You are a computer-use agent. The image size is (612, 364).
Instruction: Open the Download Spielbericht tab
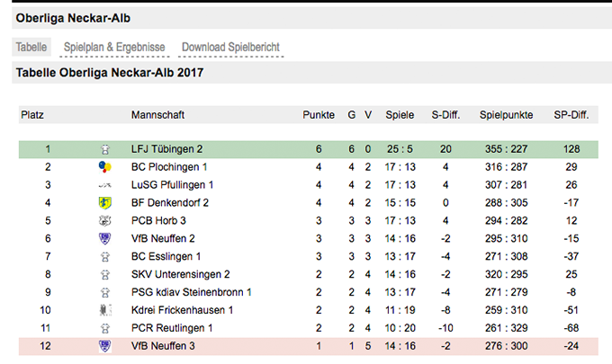(x=230, y=47)
